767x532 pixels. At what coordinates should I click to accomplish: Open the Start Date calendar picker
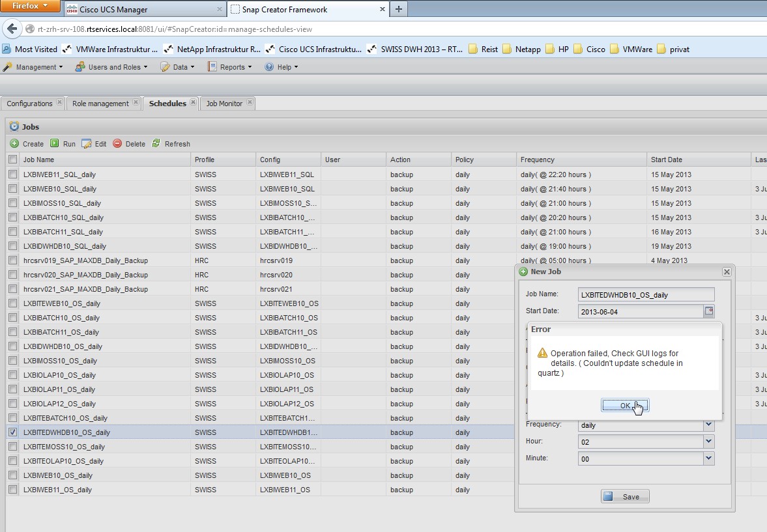tap(709, 311)
